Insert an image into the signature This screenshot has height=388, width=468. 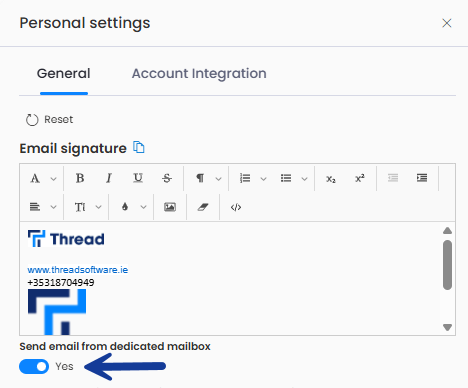pos(170,207)
